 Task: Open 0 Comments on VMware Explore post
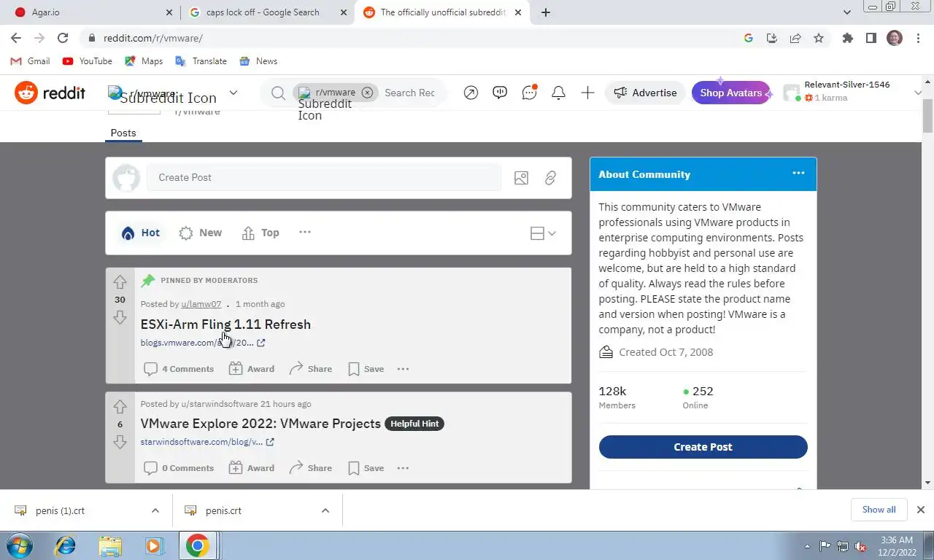pyautogui.click(x=179, y=468)
